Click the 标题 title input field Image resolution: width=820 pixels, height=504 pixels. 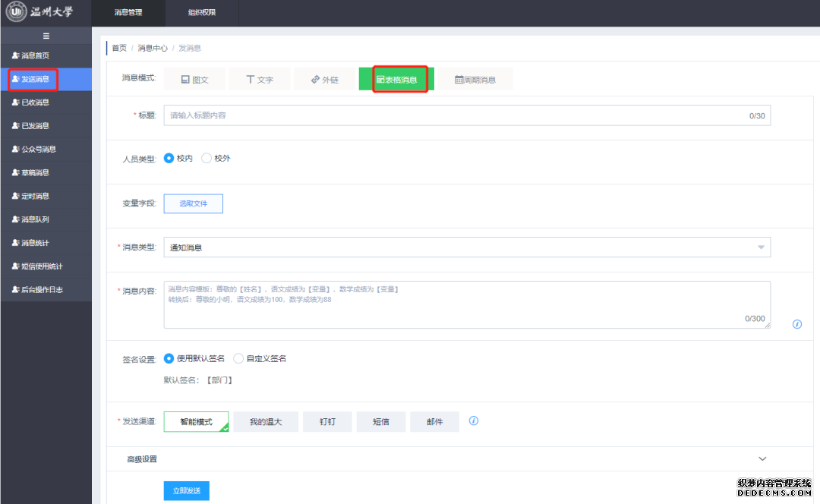456,115
